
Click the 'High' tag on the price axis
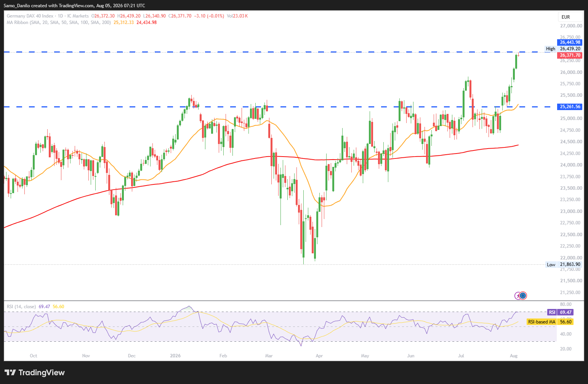click(551, 49)
